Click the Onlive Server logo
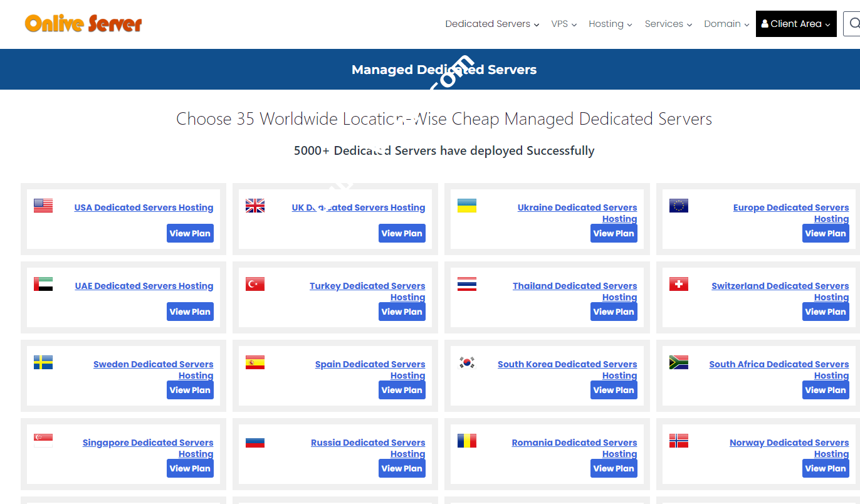 point(83,24)
